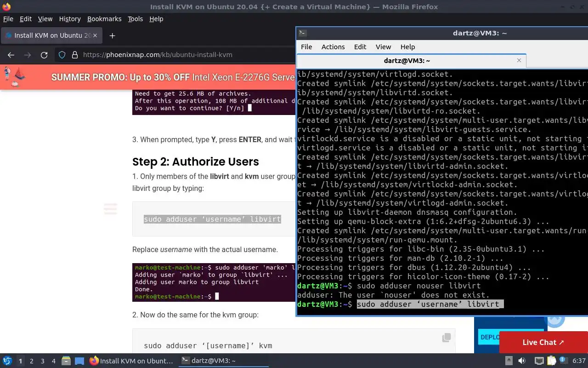This screenshot has width=588, height=368.
Task: Open the network connection tray icon
Action: 539,361
